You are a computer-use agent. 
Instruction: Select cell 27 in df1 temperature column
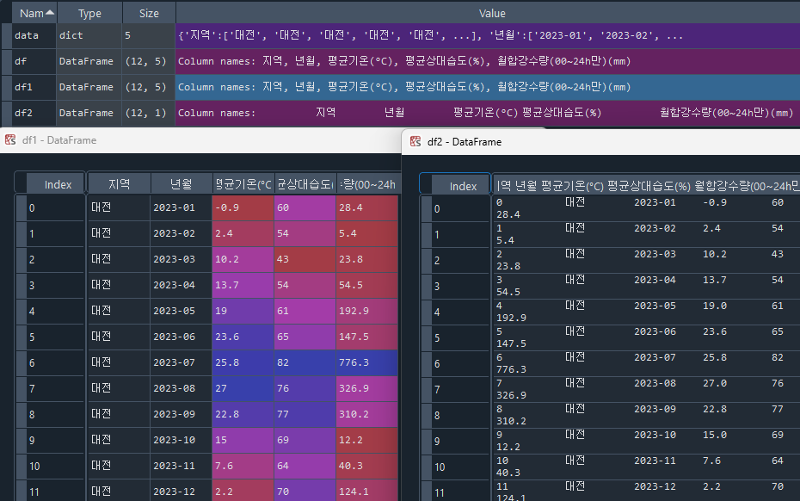pyautogui.click(x=243, y=389)
